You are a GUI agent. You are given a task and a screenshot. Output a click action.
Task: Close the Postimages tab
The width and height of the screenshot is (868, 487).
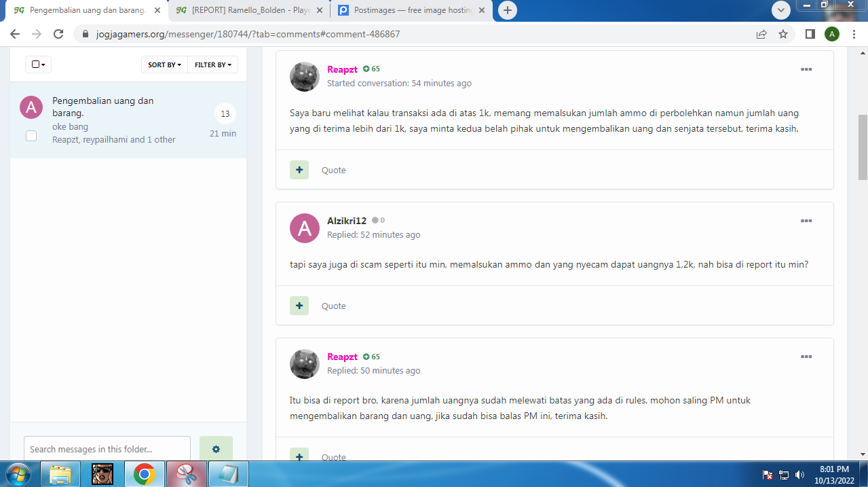point(481,10)
